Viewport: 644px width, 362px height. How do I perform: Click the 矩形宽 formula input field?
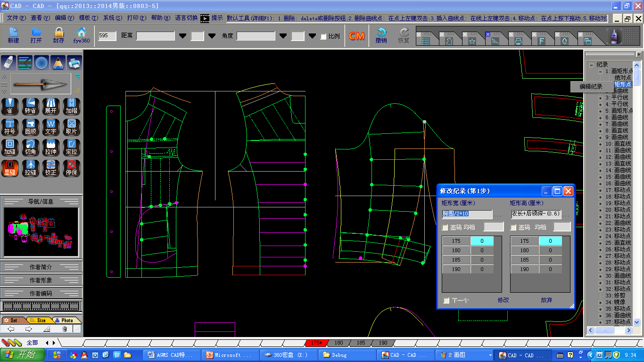[x=467, y=214]
